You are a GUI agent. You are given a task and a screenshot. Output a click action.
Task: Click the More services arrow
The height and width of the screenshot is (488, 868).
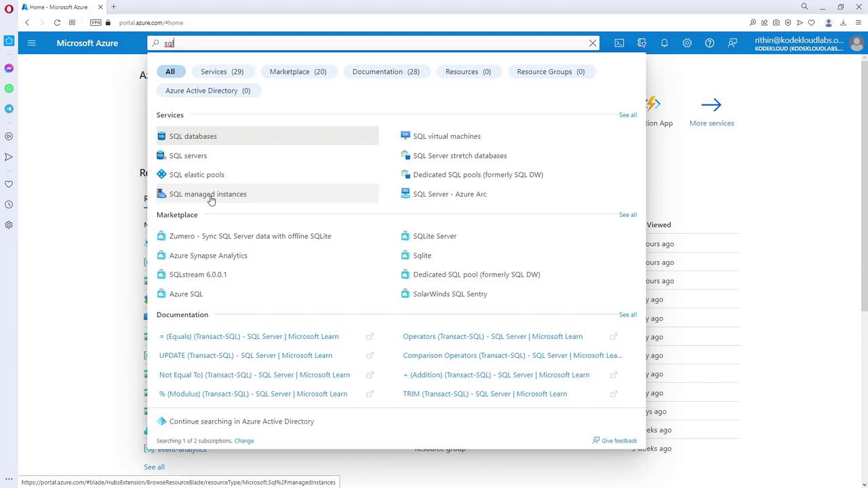click(711, 105)
